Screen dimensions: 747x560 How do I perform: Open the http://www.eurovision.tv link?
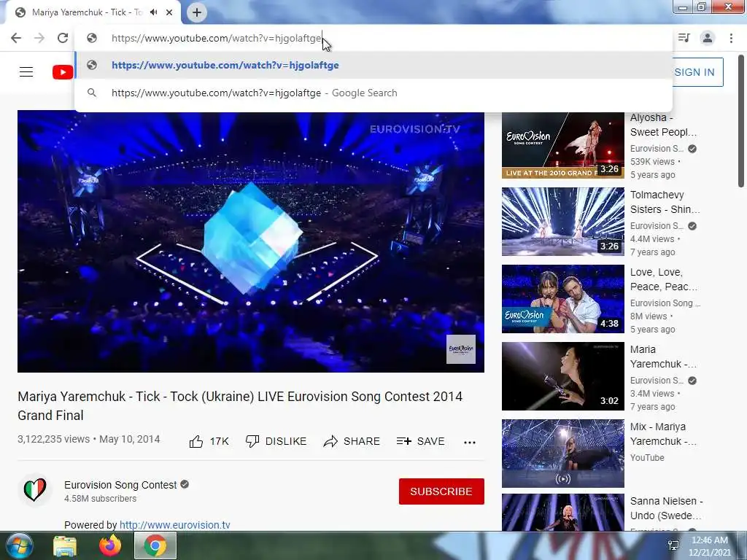pos(175,525)
